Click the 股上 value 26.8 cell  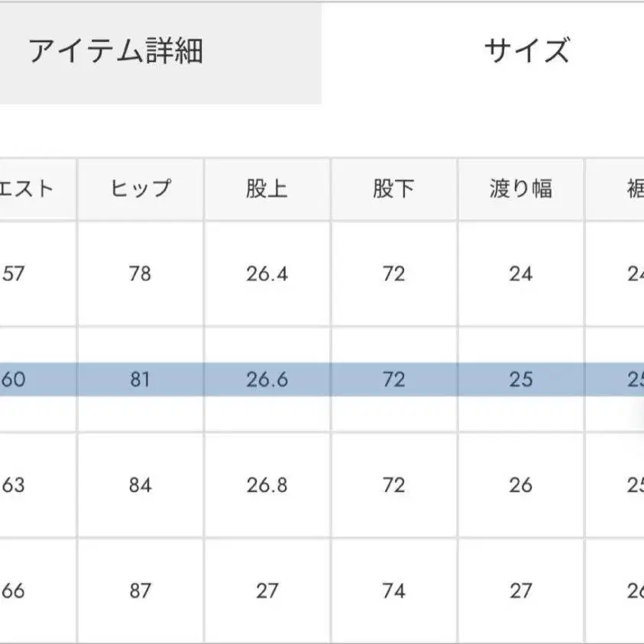coord(267,485)
